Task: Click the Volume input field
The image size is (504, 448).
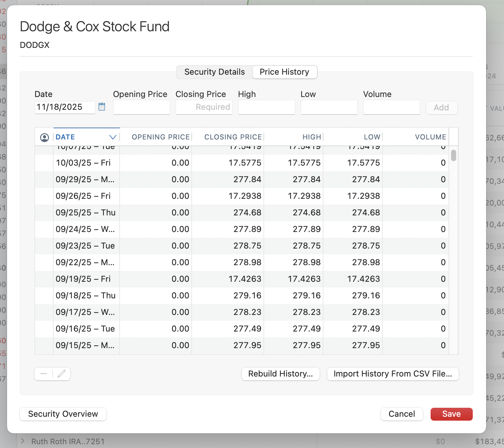Action: tap(391, 107)
